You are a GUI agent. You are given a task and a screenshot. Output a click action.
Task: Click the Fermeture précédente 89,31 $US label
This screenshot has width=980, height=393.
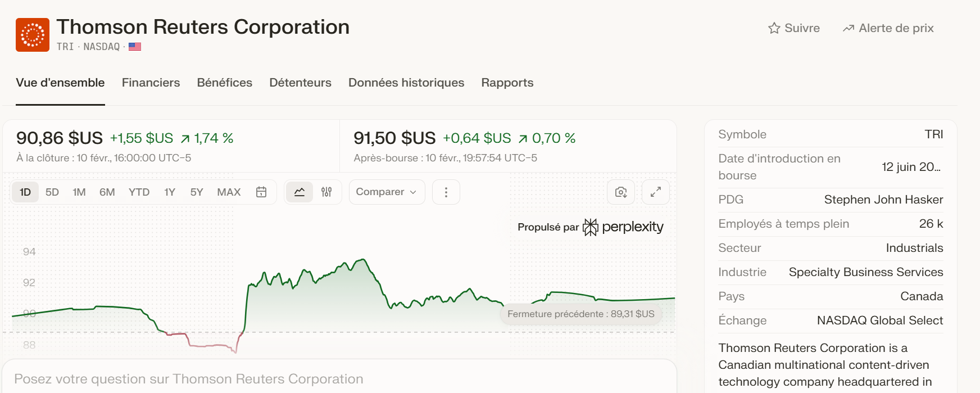[581, 314]
